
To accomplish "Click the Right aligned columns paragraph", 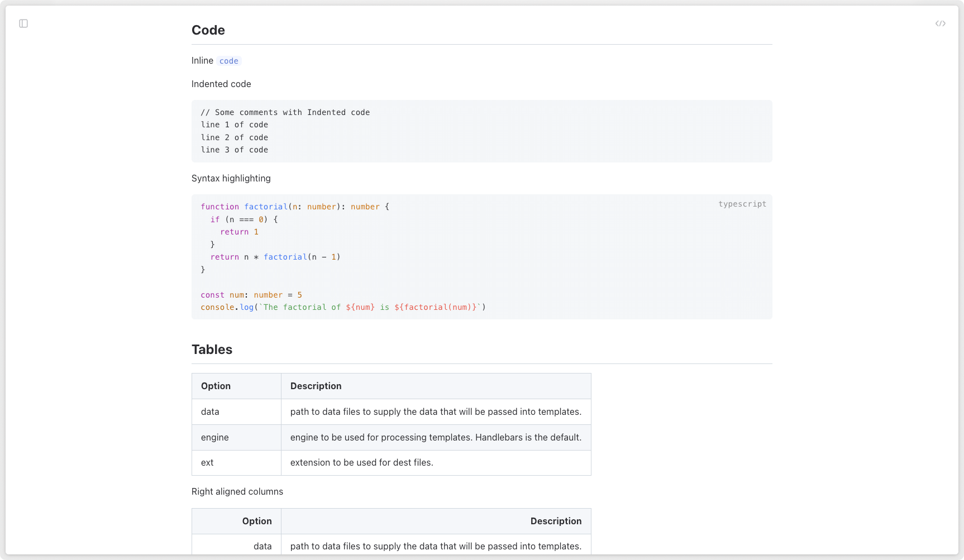I will click(237, 491).
